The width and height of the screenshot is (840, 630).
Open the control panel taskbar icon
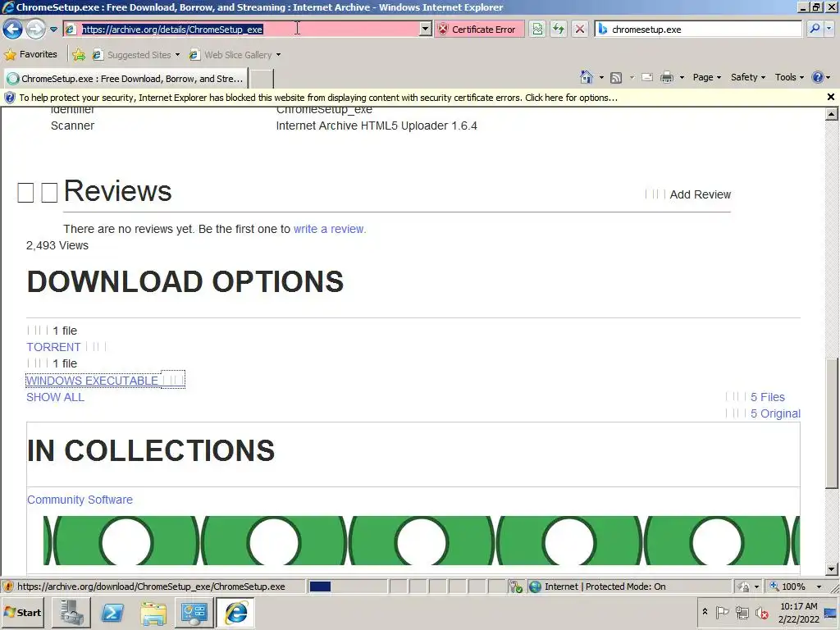[x=194, y=612]
